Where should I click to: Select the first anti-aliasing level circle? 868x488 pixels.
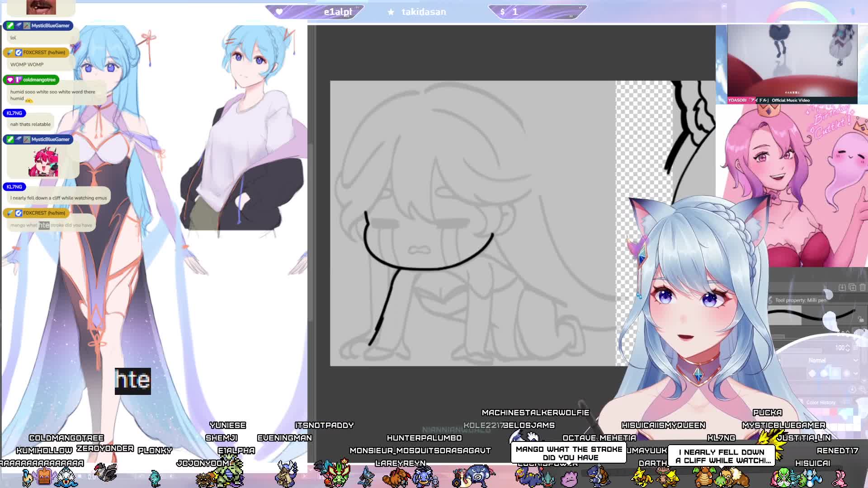(x=812, y=373)
